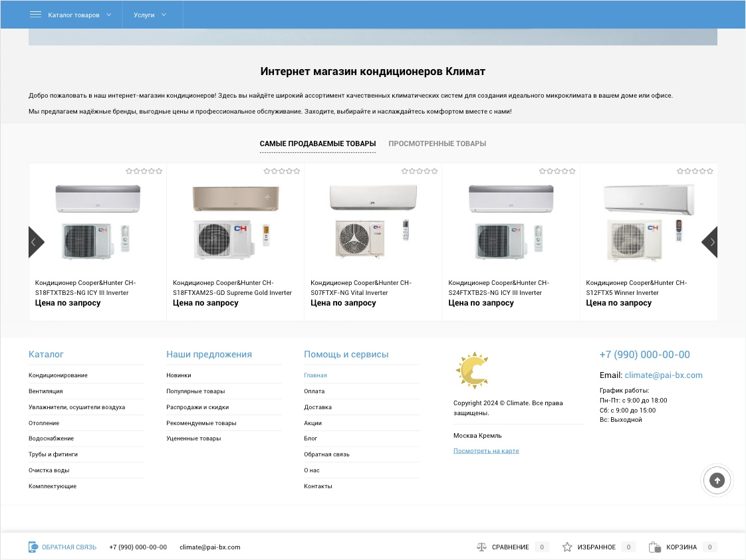Rate the S07FTXF-NG Vital Inverter stars
746x560 pixels.
pos(419,171)
